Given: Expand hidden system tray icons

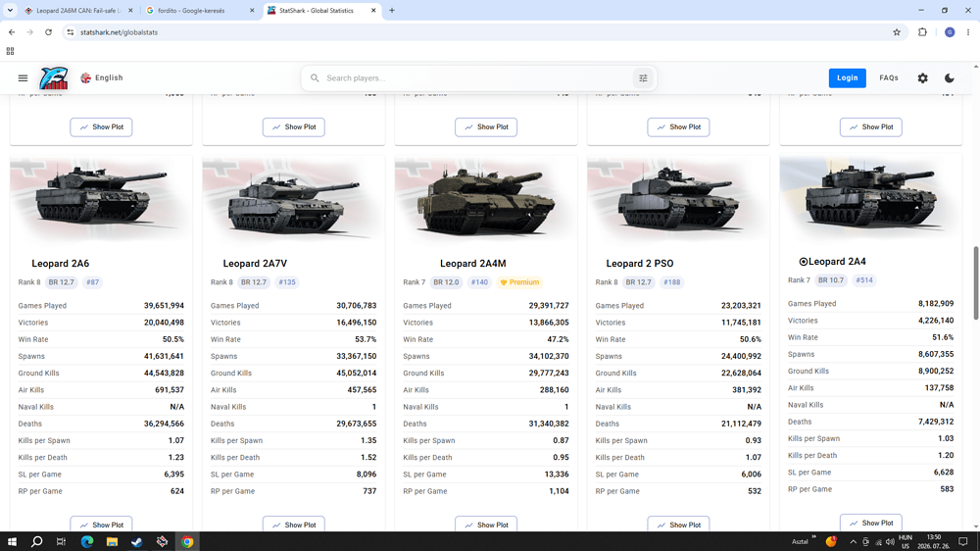Looking at the screenshot, I should pos(854,541).
